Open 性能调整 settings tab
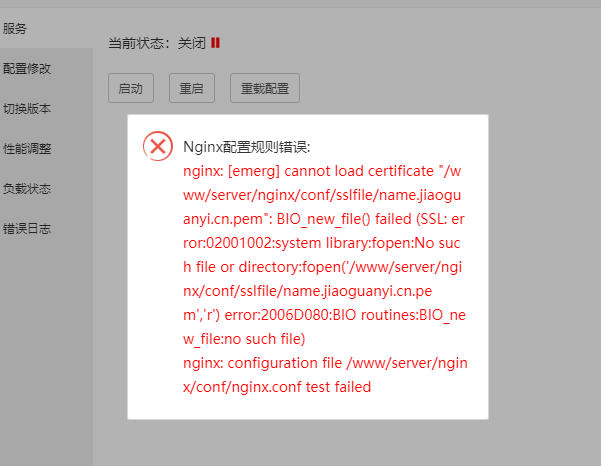Viewport: 601px width, 466px height. tap(46, 149)
